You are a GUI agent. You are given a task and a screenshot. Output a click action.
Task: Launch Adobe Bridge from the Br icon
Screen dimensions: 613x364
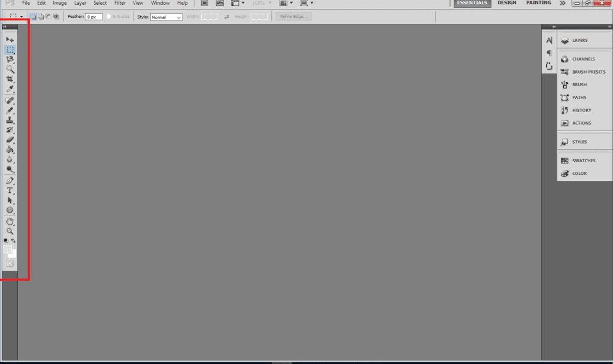tap(205, 3)
